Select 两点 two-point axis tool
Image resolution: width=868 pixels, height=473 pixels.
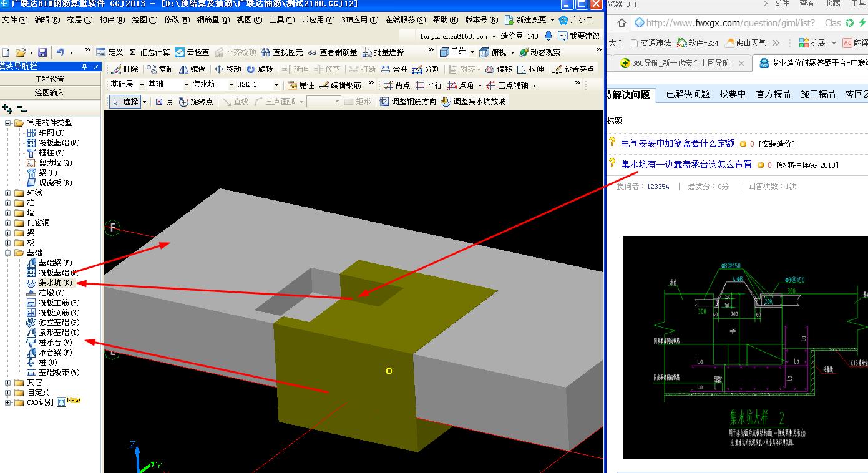397,85
